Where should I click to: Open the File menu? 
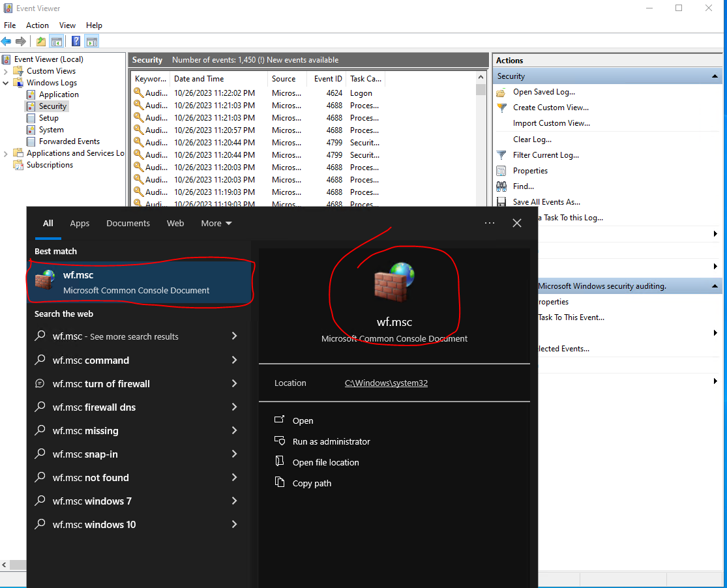[10, 25]
